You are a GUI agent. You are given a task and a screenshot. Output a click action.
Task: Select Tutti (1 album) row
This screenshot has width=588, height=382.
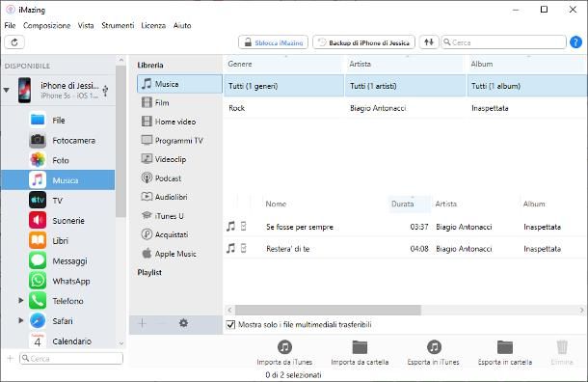[x=527, y=86]
